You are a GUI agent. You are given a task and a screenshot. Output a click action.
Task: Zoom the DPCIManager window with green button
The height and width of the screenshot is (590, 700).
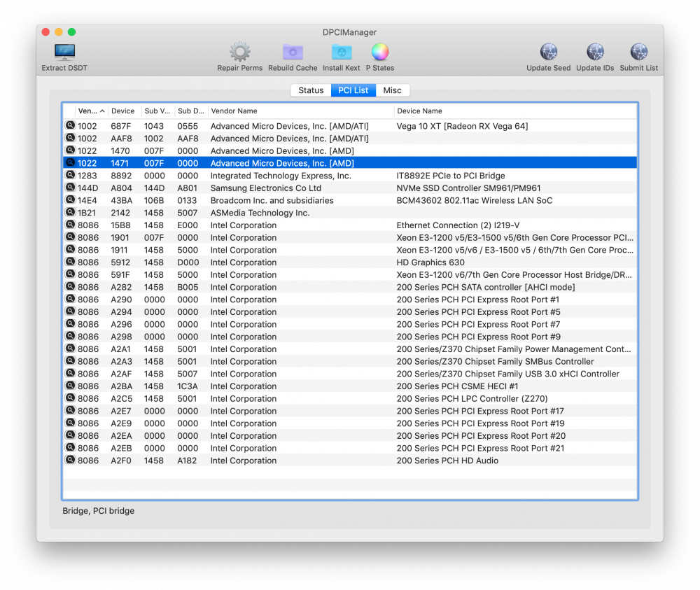pos(71,32)
